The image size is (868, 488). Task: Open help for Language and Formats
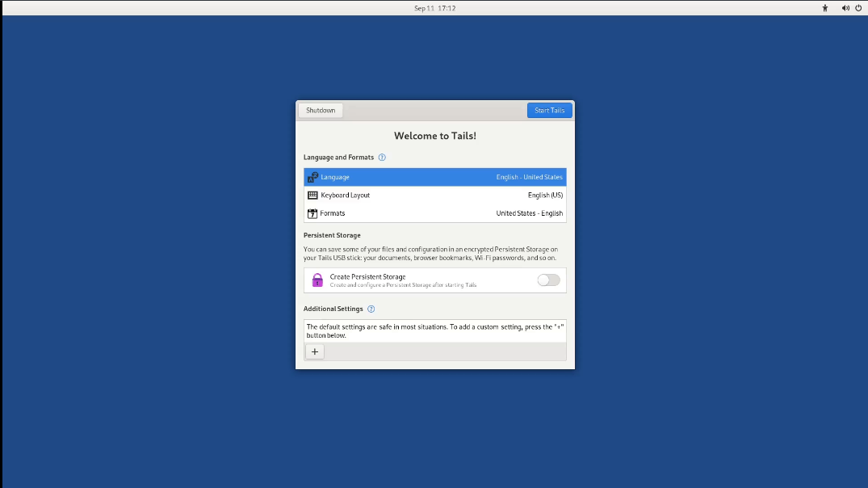(382, 158)
